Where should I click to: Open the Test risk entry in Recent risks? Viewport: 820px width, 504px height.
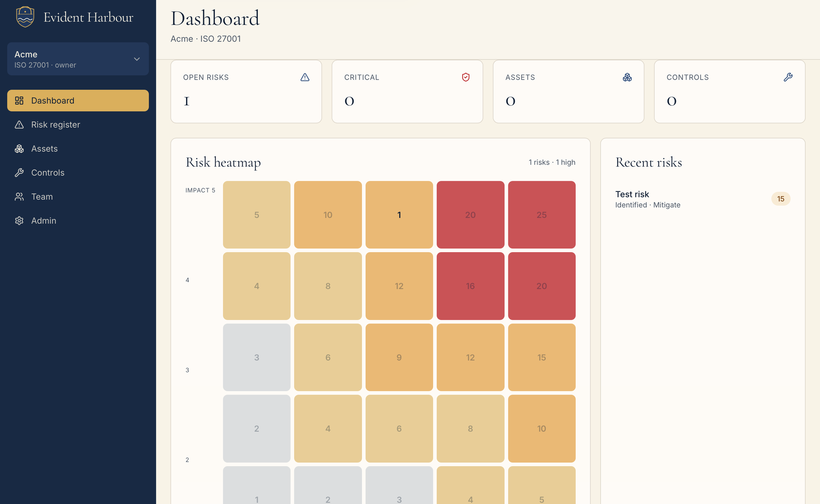click(703, 199)
